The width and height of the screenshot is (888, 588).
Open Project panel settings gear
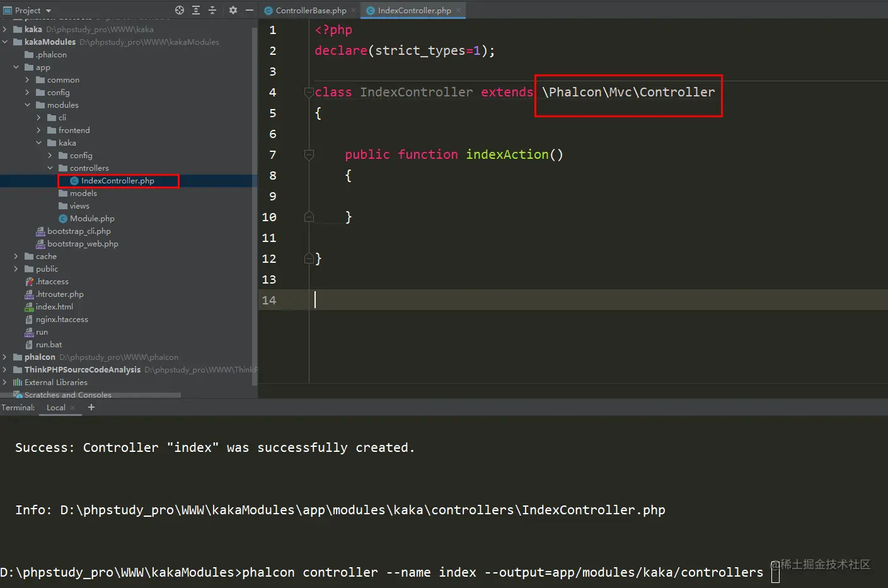233,10
